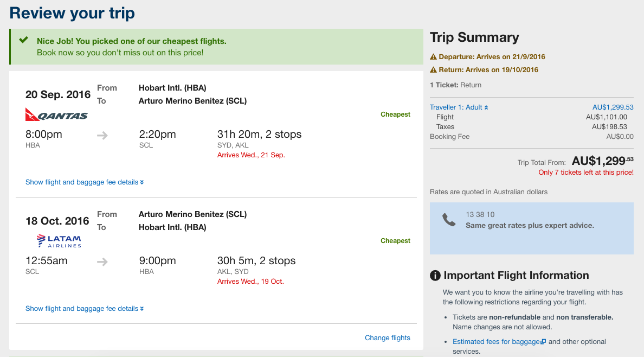The height and width of the screenshot is (357, 644).
Task: Click the arrow icon between 8:00pm and 2:20pm
Action: [x=102, y=135]
